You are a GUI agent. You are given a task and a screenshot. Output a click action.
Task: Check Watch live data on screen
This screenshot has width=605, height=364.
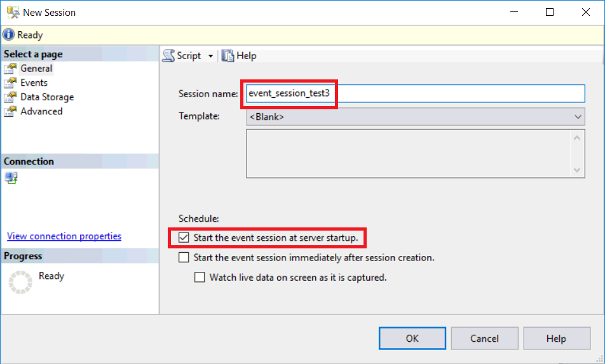[x=200, y=278]
